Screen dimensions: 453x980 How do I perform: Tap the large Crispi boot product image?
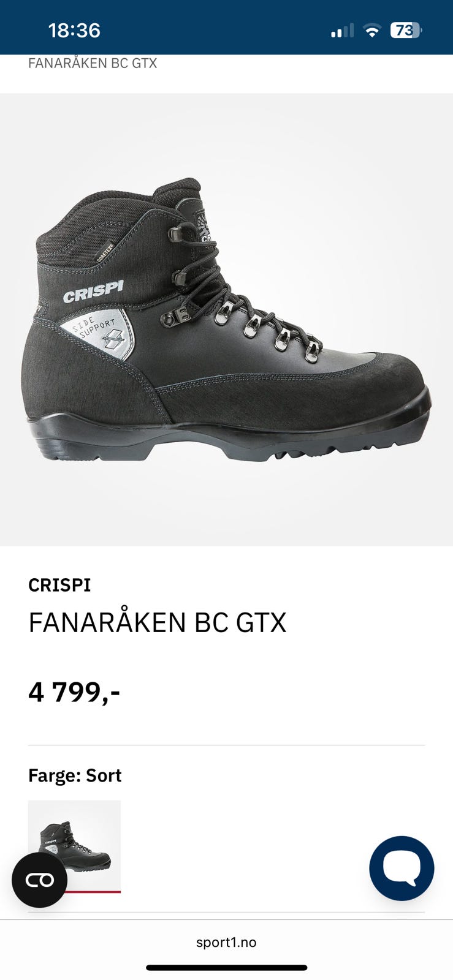coord(226,320)
